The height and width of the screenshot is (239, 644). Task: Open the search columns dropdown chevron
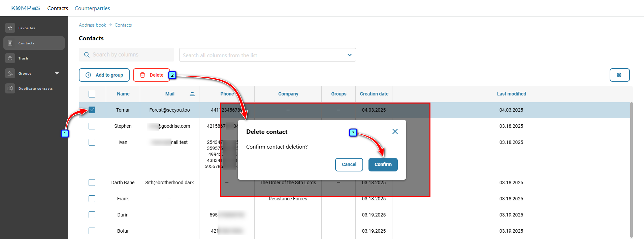pyautogui.click(x=350, y=55)
